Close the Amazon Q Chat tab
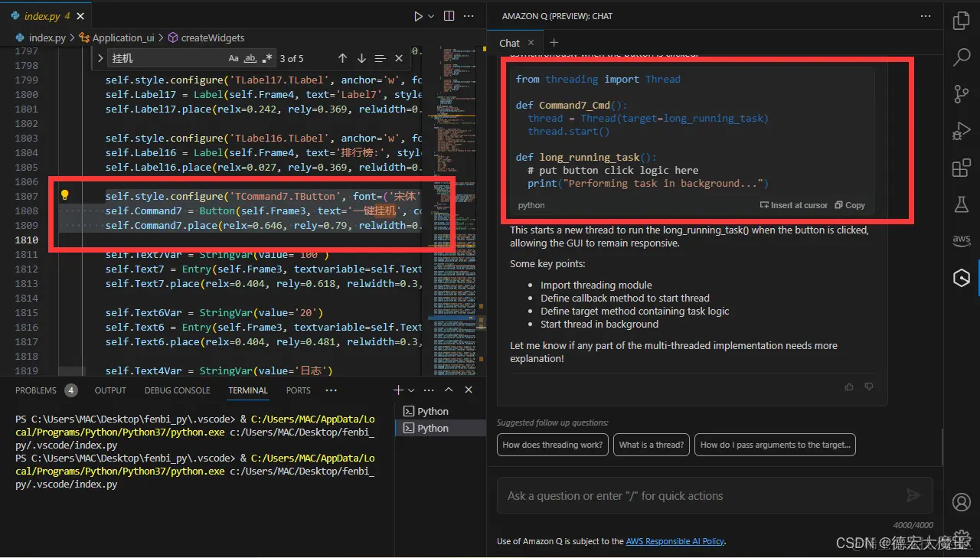This screenshot has height=558, width=980. 531,43
